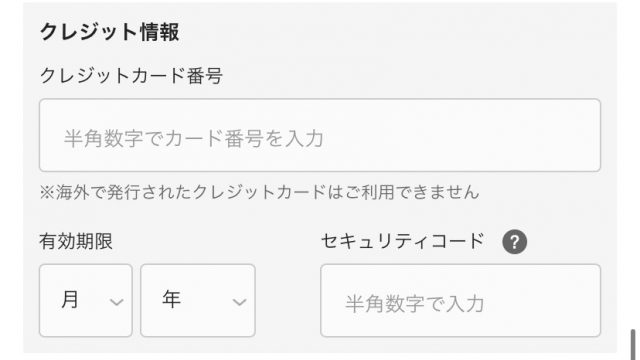Click the chevron arrow in the 年 selector
Image resolution: width=640 pixels, height=360 pixels.
click(239, 302)
